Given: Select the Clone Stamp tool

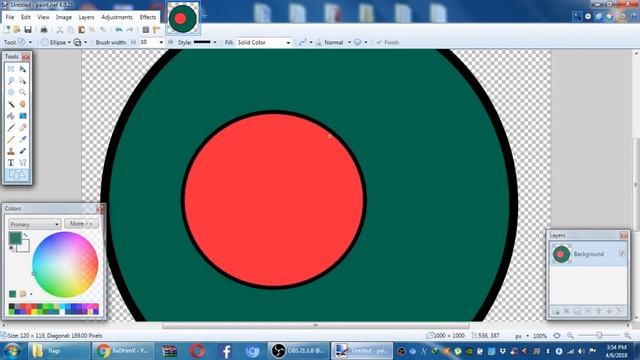Looking at the screenshot, I should [x=11, y=151].
